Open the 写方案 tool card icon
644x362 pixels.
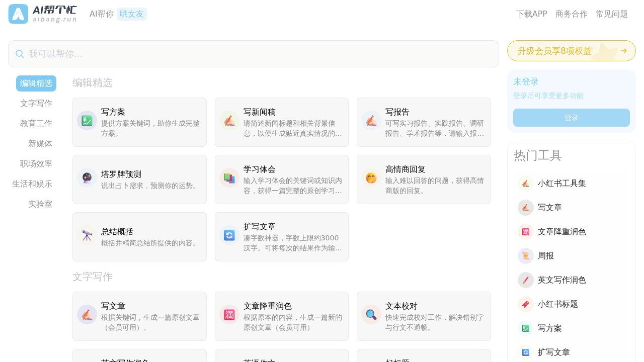point(87,121)
